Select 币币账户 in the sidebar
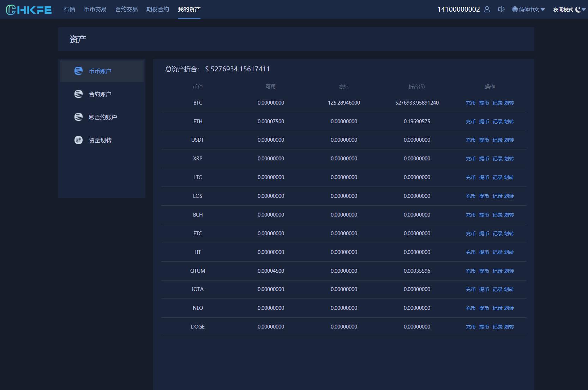 102,71
